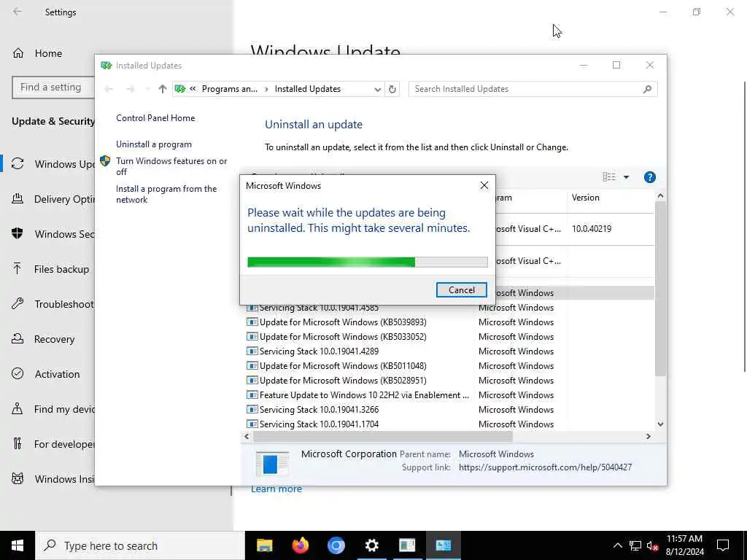The image size is (747, 560).
Task: Open the notification center icon
Action: [723, 545]
